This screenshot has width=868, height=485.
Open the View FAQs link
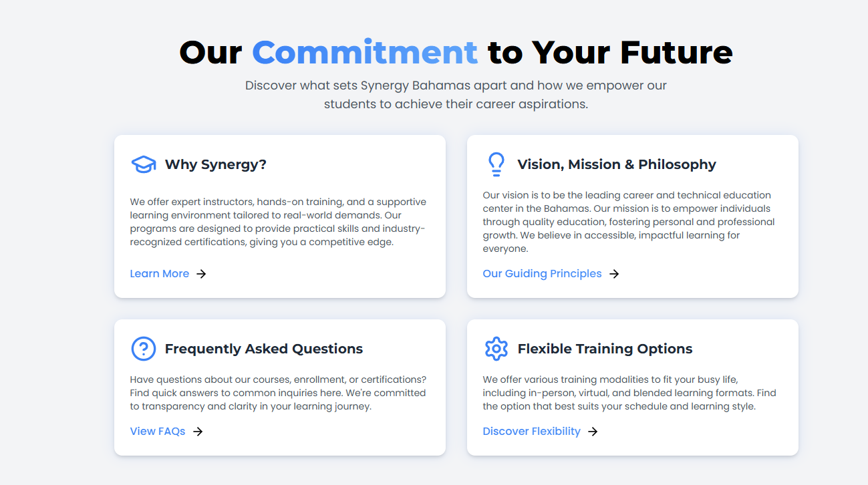pyautogui.click(x=158, y=431)
